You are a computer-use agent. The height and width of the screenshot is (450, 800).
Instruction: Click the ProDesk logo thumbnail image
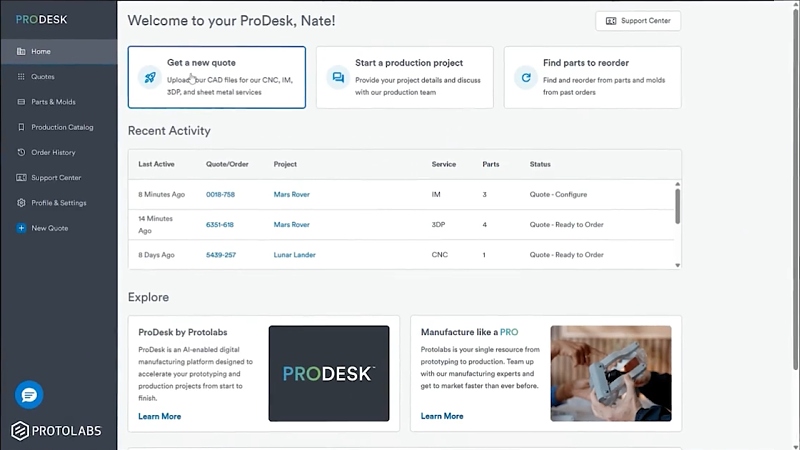click(329, 373)
